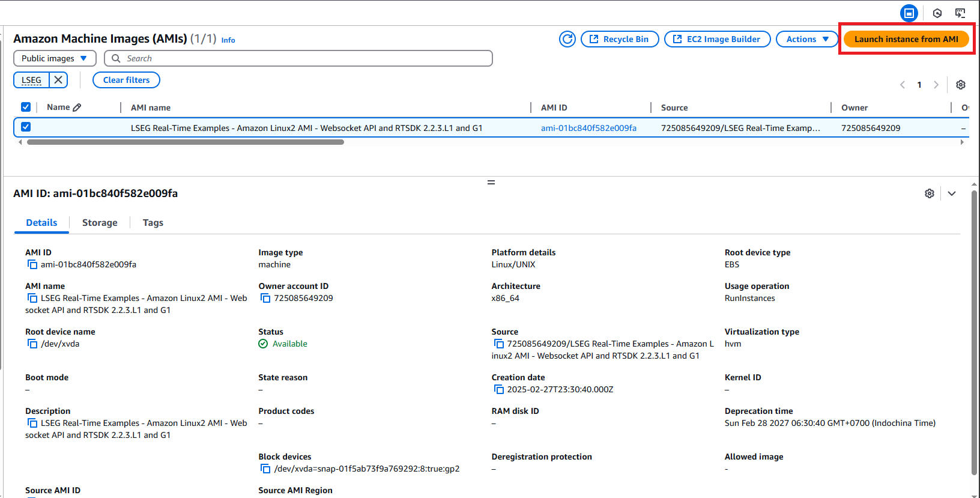Open details panel settings gear icon

click(x=929, y=193)
